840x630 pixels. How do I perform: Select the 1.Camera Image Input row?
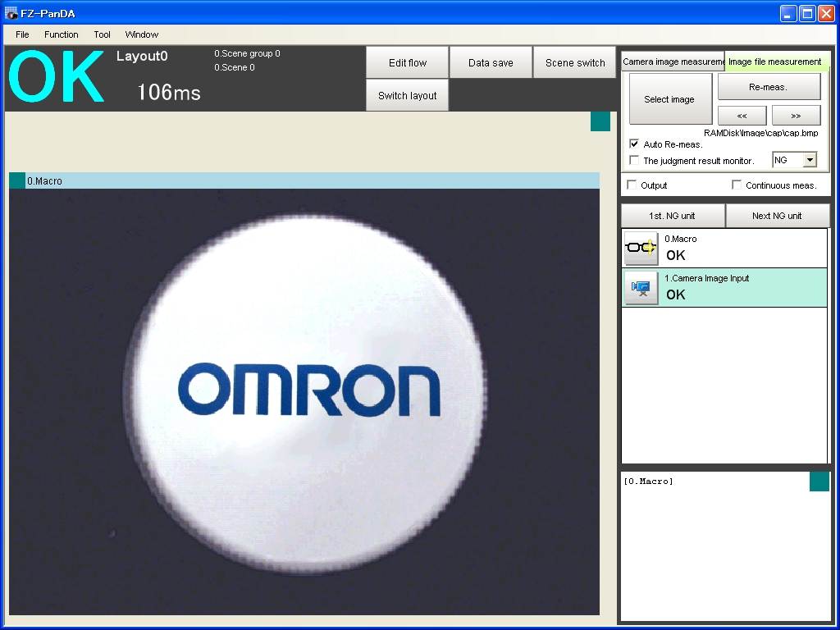724,288
